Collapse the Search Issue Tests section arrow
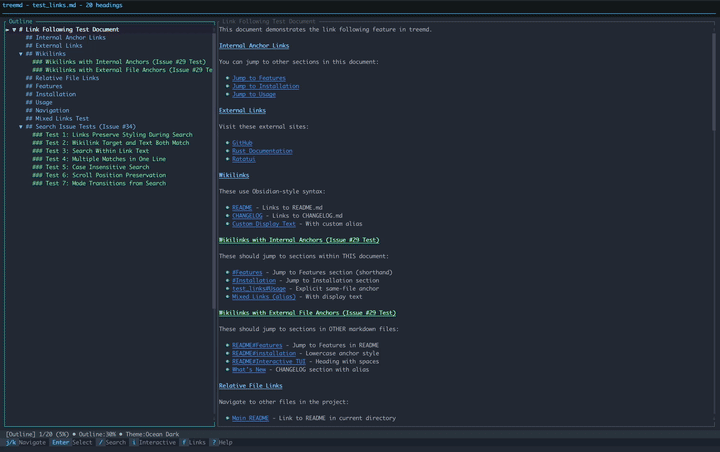The height and width of the screenshot is (452, 720). 21,127
